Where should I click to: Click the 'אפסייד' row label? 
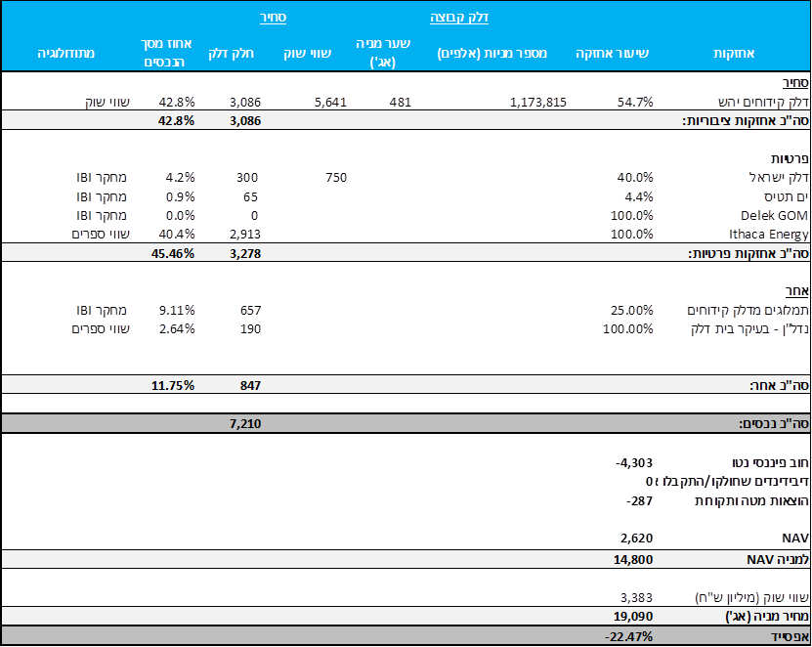tap(790, 636)
